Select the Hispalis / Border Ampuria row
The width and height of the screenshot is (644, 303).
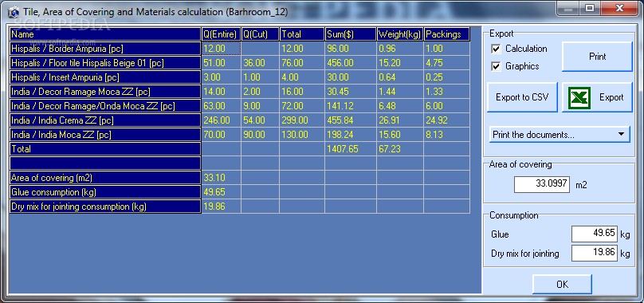(105, 49)
